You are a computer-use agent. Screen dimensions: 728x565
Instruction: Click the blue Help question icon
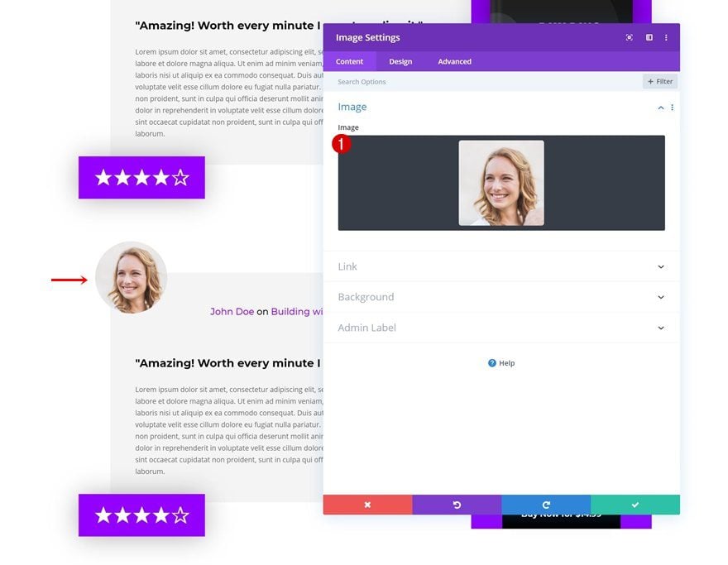491,363
